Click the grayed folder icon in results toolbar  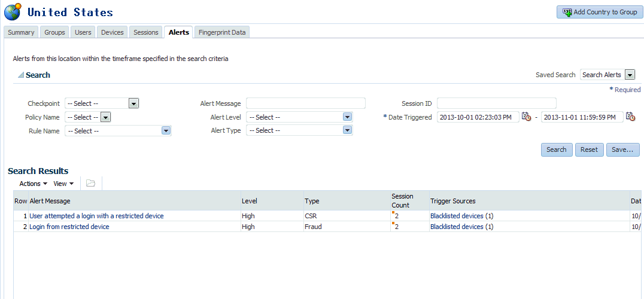pyautogui.click(x=91, y=184)
